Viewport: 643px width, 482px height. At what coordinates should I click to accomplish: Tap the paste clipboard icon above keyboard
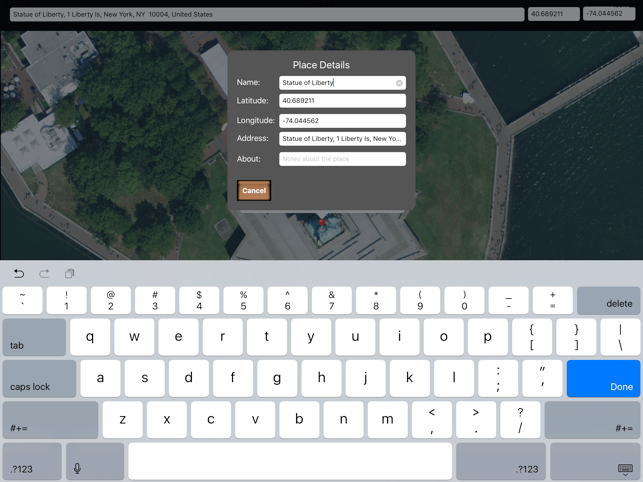pyautogui.click(x=70, y=274)
